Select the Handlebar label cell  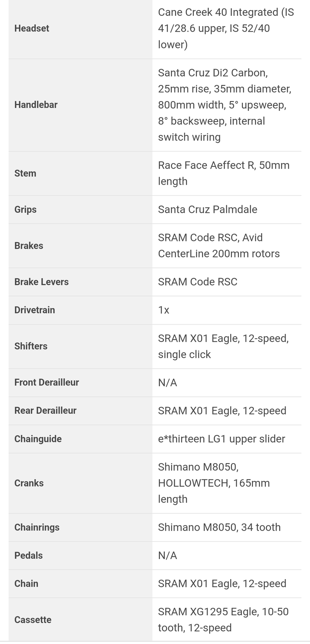tap(36, 105)
